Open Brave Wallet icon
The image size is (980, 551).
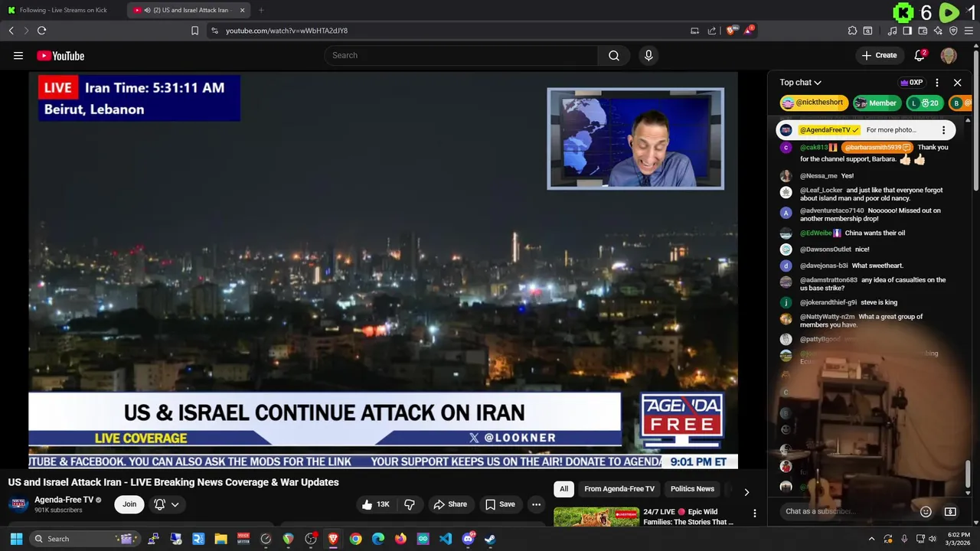923,31
